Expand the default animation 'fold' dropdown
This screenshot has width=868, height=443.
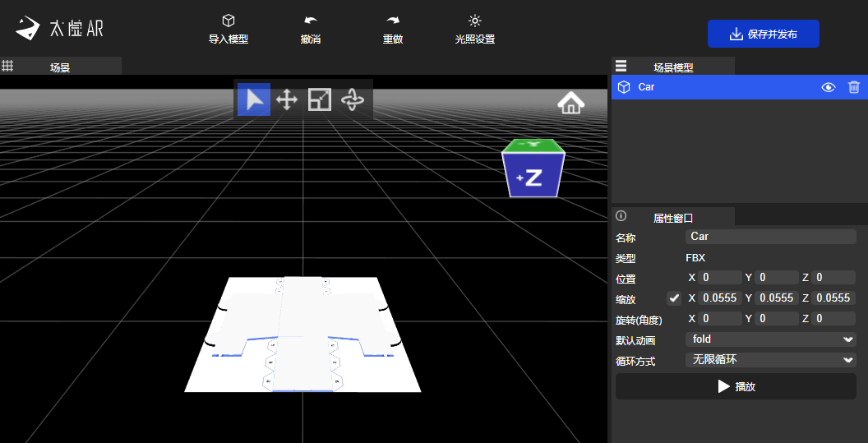770,339
